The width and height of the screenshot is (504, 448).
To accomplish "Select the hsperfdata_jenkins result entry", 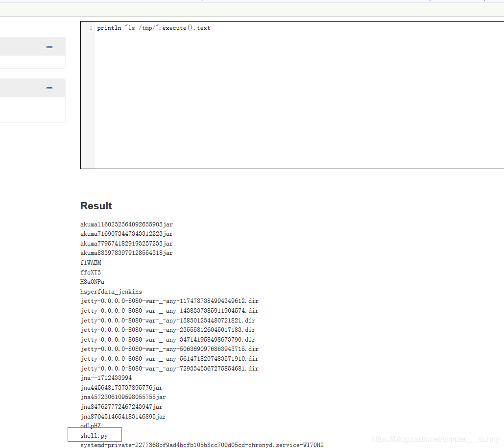I will (x=111, y=292).
